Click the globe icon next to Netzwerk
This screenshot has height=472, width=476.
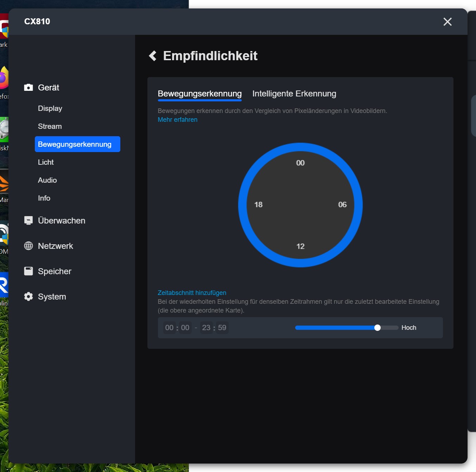(28, 246)
